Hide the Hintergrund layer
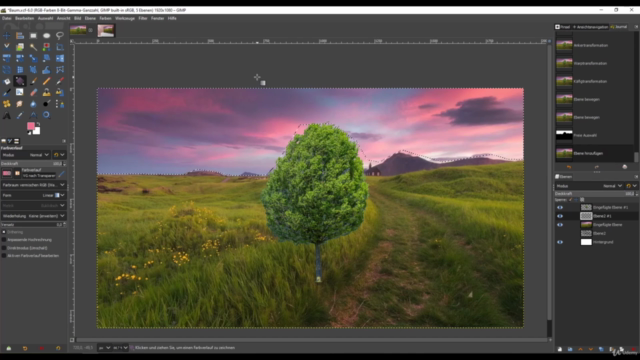The image size is (640, 360). point(560,242)
